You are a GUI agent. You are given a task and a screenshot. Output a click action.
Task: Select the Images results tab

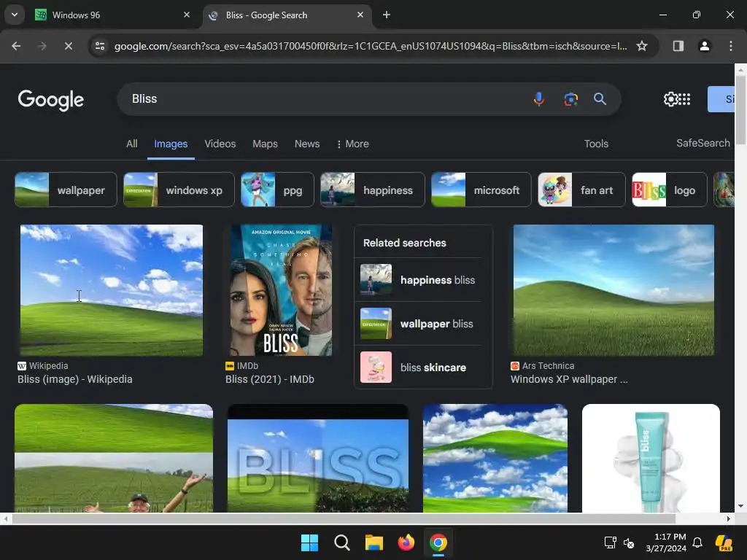pyautogui.click(x=171, y=144)
